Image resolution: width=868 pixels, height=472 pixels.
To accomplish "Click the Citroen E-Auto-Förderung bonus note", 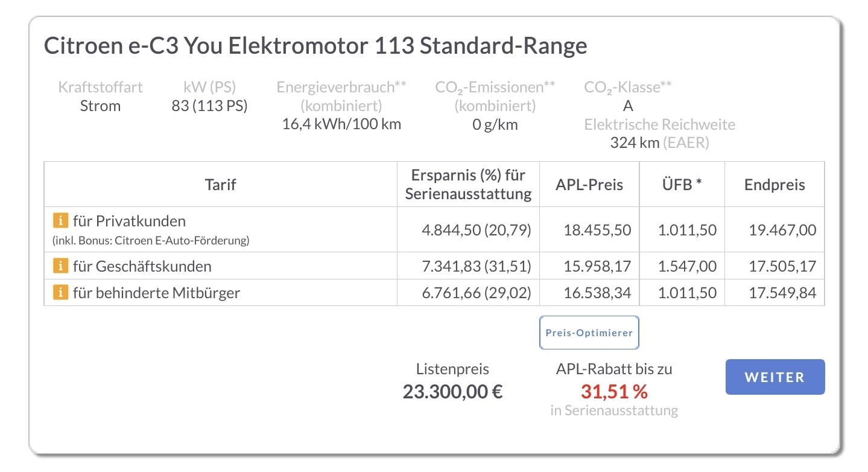I will coord(151,240).
